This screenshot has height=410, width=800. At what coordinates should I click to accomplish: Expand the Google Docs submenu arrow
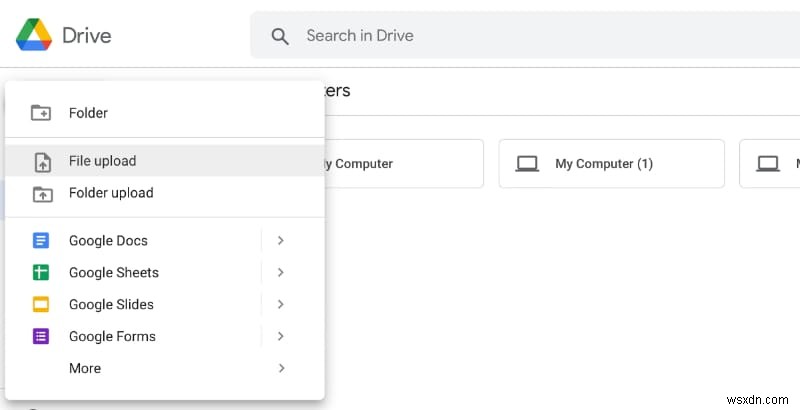click(x=281, y=240)
